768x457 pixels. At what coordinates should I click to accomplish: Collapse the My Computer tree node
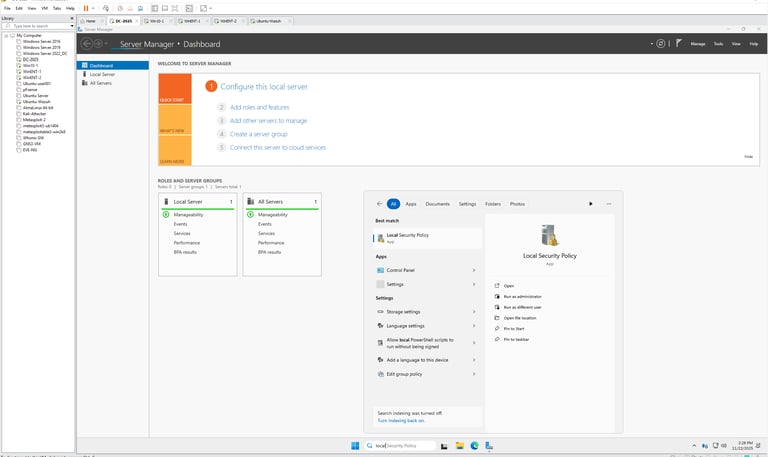tap(6, 35)
